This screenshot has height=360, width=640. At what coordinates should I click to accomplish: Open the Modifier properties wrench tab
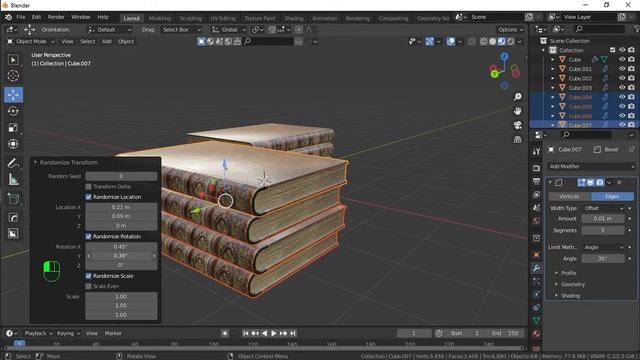(536, 268)
